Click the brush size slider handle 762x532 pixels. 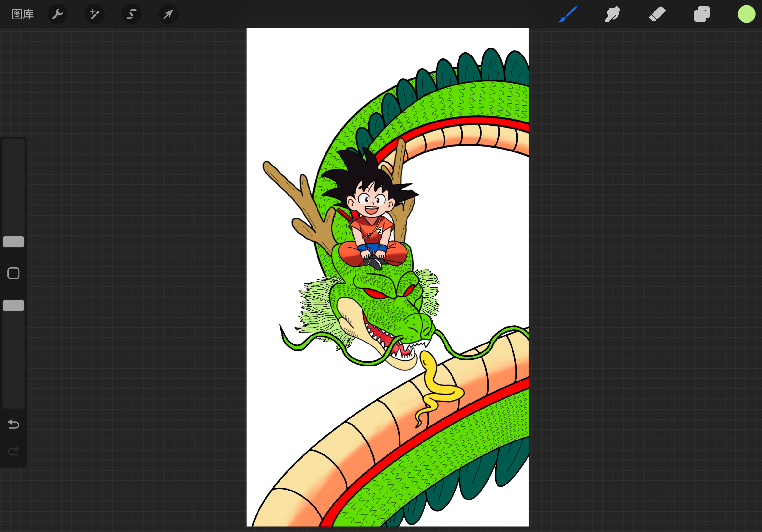[13, 242]
